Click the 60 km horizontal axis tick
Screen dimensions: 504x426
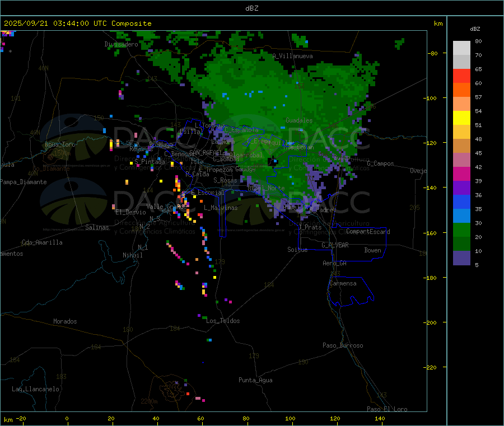pyautogui.click(x=200, y=418)
